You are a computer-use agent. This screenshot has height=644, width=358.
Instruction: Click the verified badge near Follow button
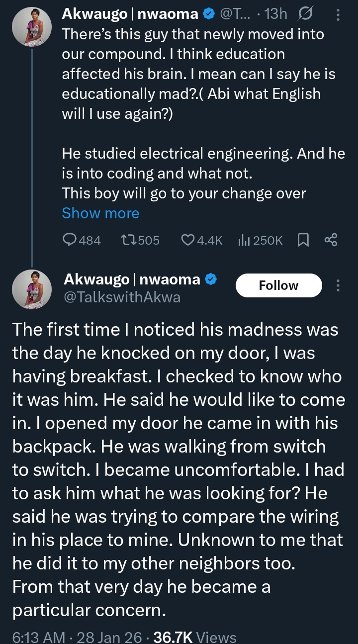click(x=210, y=279)
